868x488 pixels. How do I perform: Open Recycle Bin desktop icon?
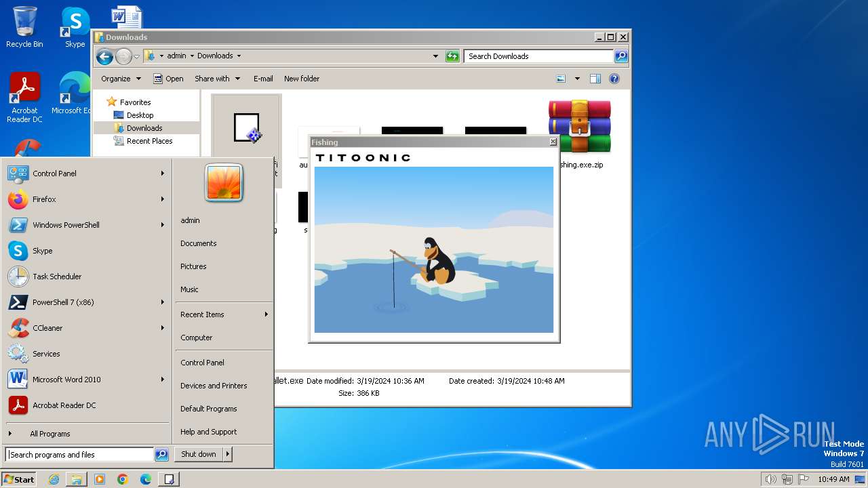click(x=24, y=27)
